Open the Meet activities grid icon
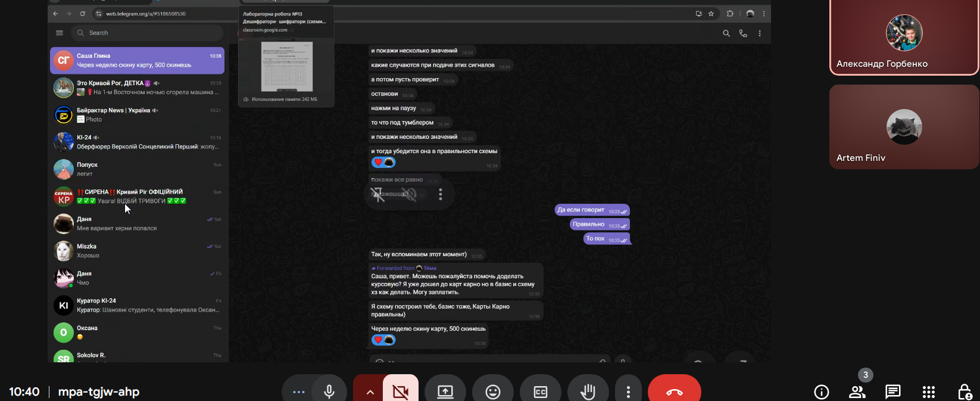This screenshot has width=980, height=401. click(x=929, y=391)
